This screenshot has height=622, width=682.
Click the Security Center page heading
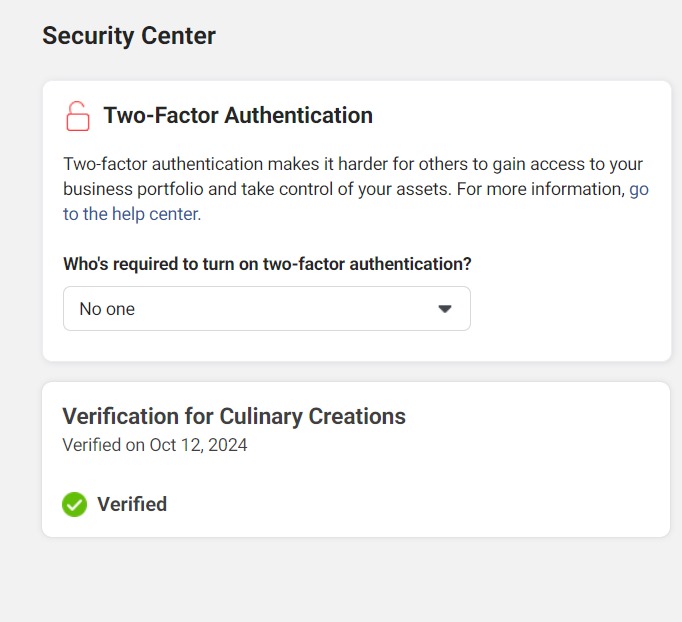pos(129,36)
